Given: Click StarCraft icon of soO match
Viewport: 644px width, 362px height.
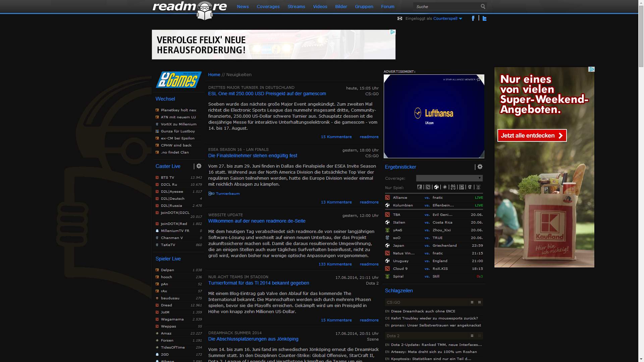Looking at the screenshot, I should click(x=387, y=238).
